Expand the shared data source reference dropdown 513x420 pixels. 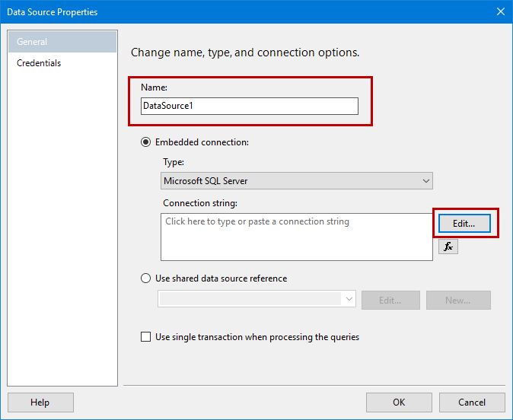coord(349,300)
